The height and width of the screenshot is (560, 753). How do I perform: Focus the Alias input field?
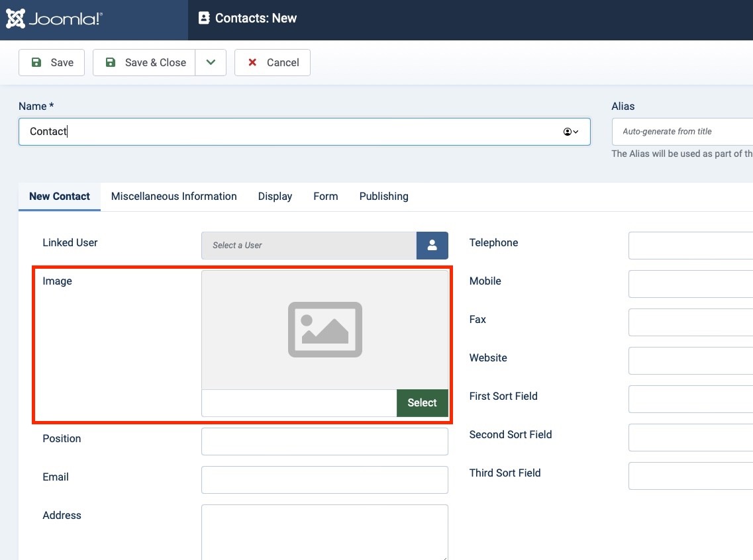682,132
